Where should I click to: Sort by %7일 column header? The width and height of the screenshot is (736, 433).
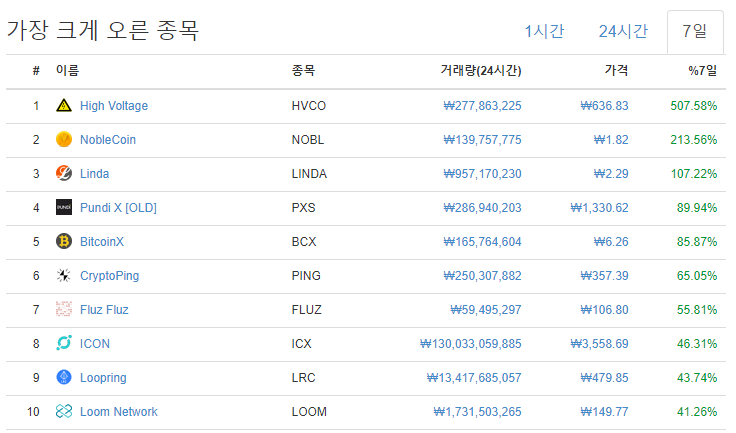pyautogui.click(x=702, y=71)
